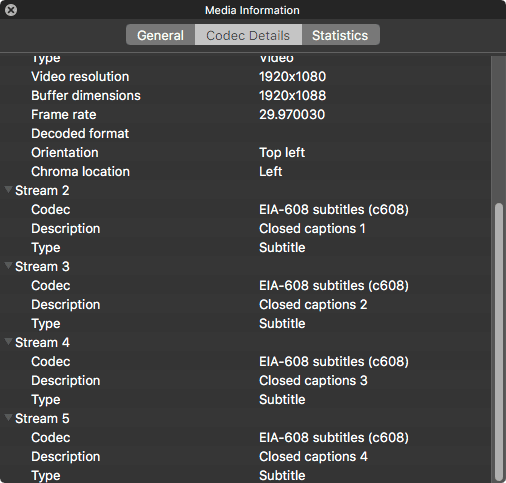Click the 1920x1080 value
506x483 pixels.
292,77
